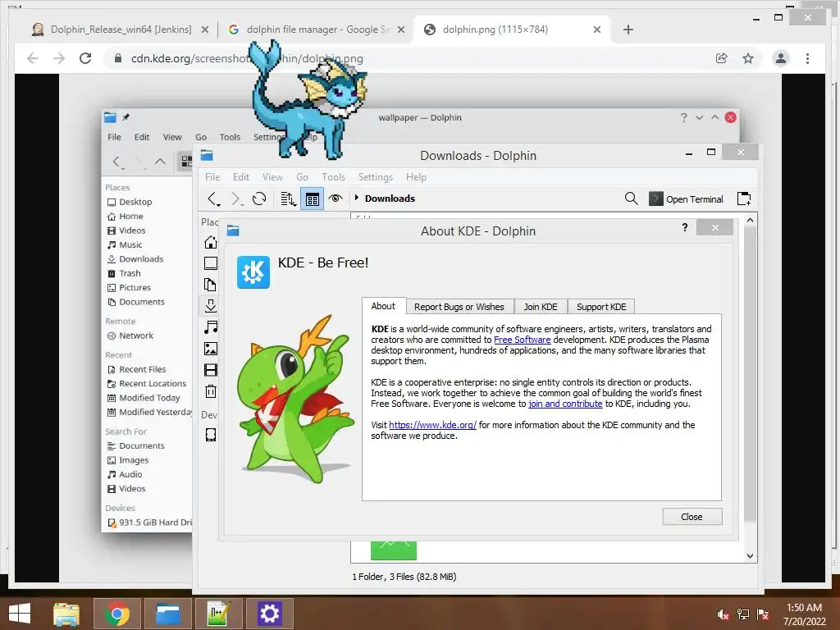Select the Home icon in Places panel
The height and width of the screenshot is (630, 840).
pos(211,242)
